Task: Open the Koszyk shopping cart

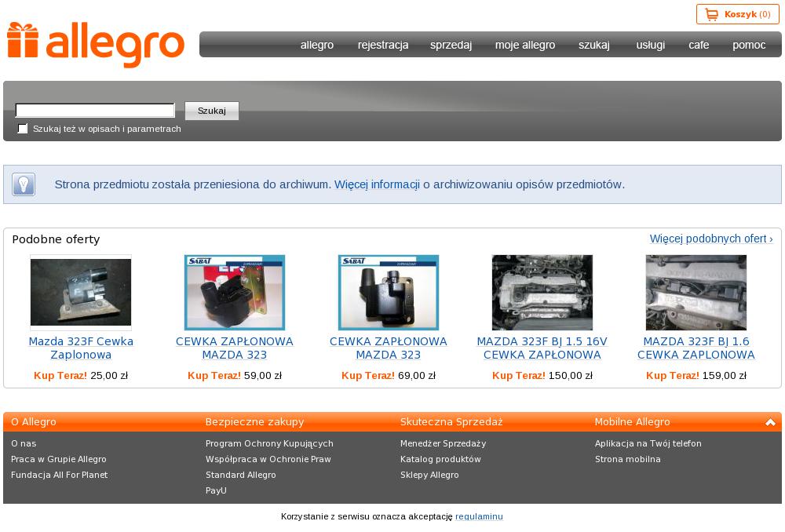Action: pyautogui.click(x=737, y=14)
